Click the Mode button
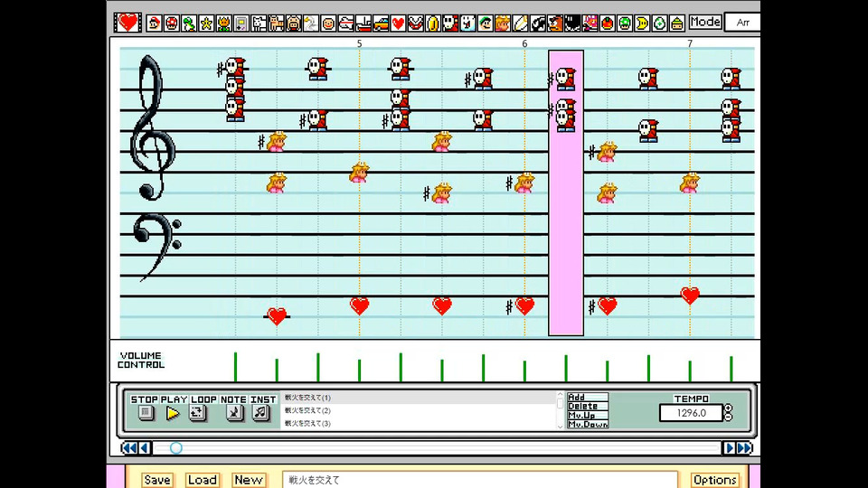 705,22
